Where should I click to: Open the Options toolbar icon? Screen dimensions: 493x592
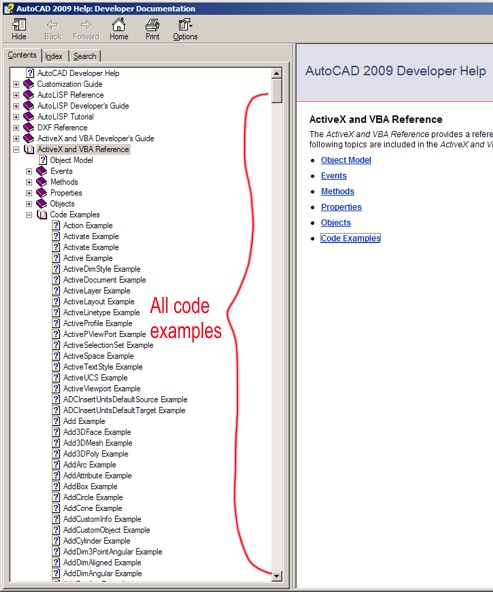pos(185,25)
